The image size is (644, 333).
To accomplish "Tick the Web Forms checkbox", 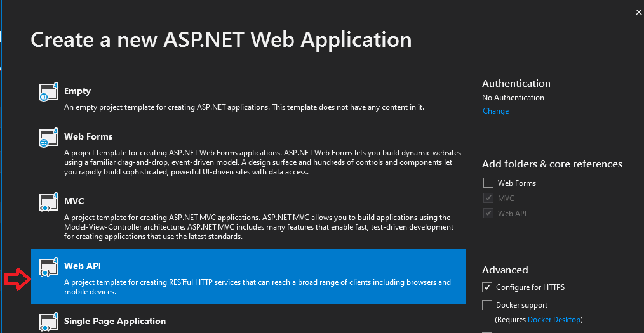I will tap(488, 183).
